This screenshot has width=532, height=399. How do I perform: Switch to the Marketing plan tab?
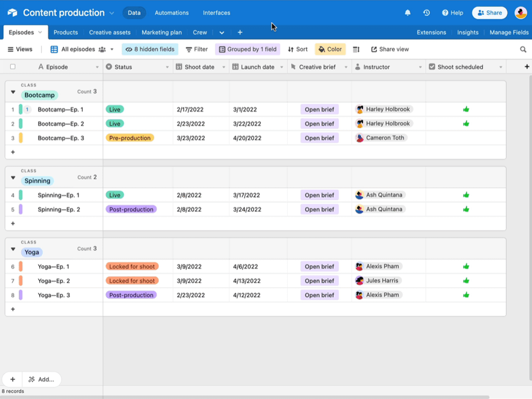pos(162,32)
